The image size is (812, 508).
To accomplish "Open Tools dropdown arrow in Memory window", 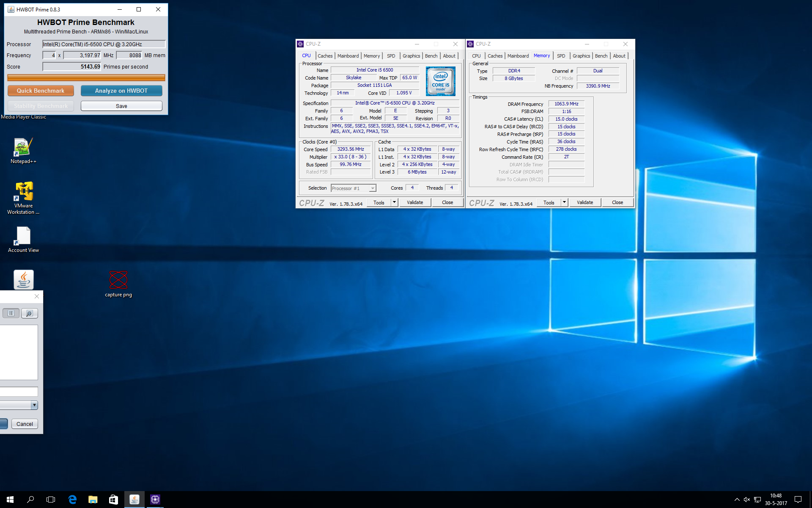I will [x=564, y=202].
